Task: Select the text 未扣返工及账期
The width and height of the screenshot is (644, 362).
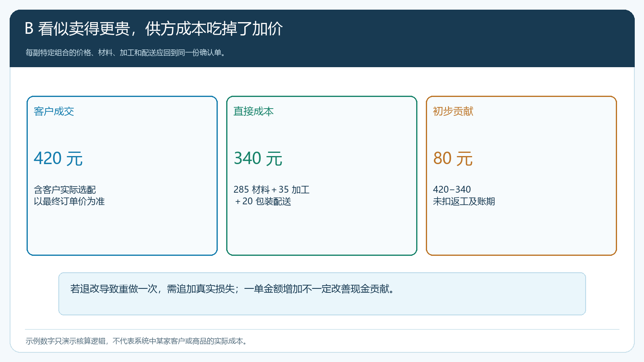Action: [x=464, y=201]
